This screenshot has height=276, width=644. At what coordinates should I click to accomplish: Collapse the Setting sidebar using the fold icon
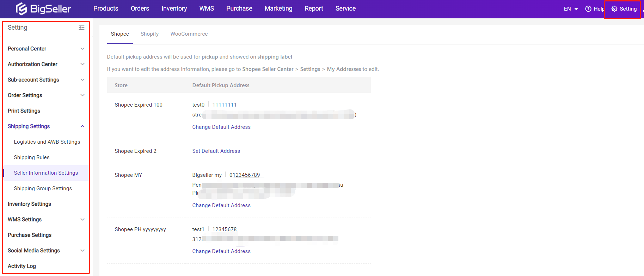[81, 28]
